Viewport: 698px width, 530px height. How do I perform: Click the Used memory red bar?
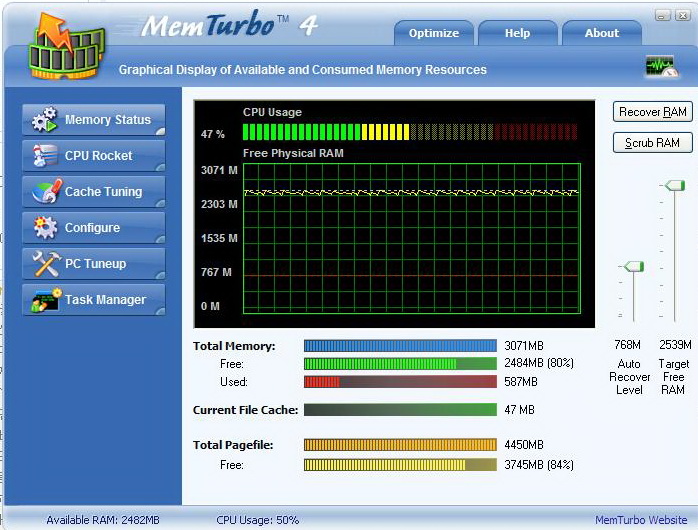(400, 381)
